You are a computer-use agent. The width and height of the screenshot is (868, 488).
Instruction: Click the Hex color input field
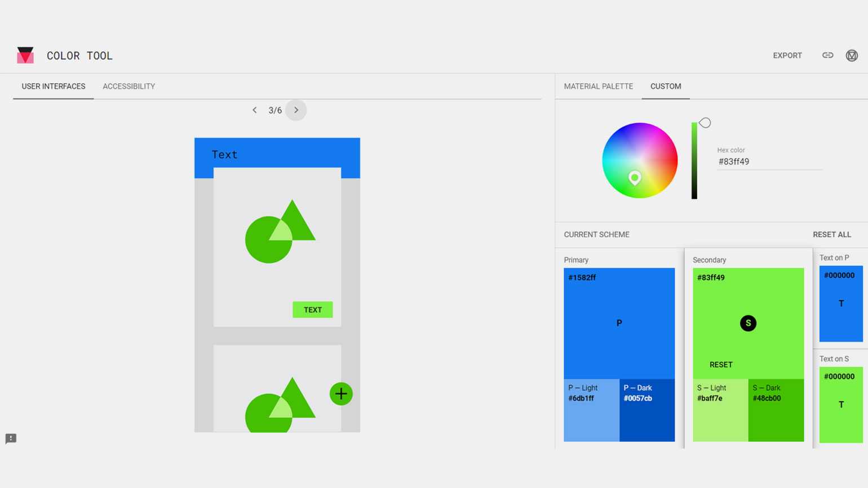click(769, 162)
